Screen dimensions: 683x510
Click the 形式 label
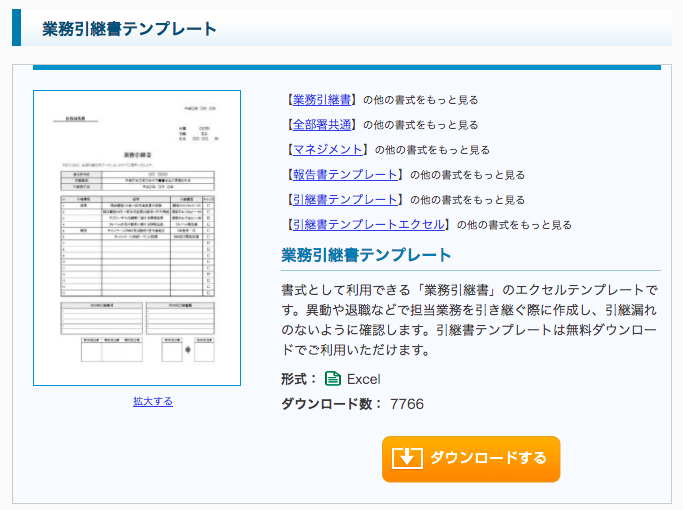298,379
